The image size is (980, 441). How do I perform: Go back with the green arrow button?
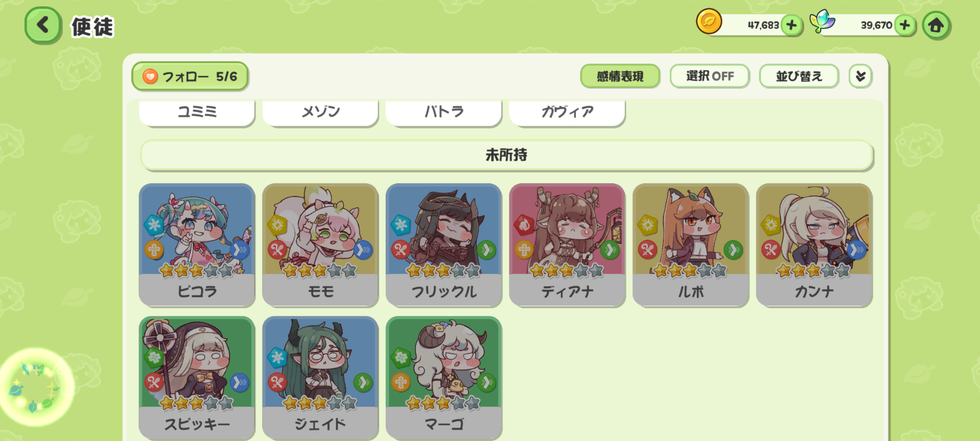point(43,25)
